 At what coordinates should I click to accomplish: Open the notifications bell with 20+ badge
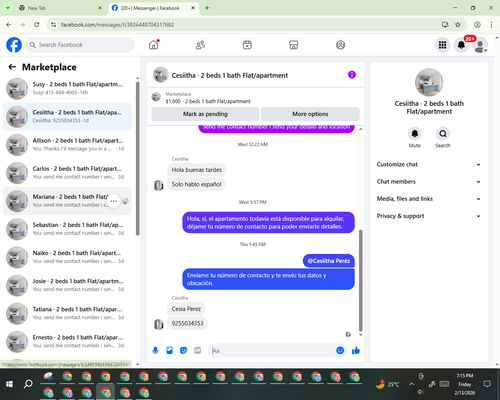461,45
